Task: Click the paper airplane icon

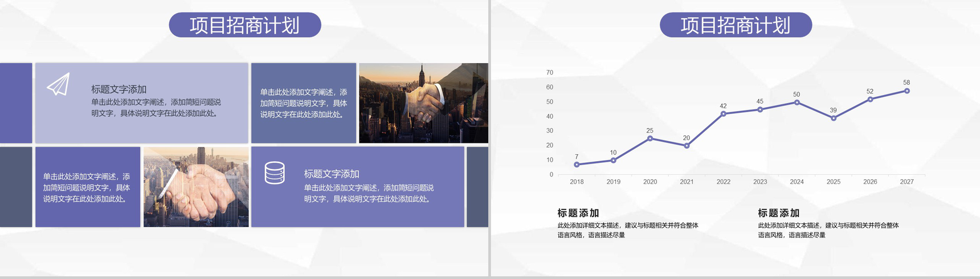Action: pos(58,84)
